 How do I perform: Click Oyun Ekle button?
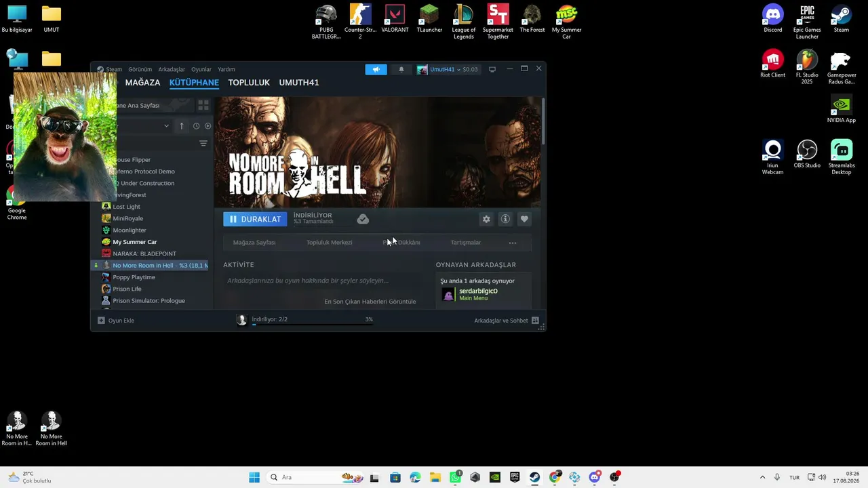pyautogui.click(x=116, y=321)
